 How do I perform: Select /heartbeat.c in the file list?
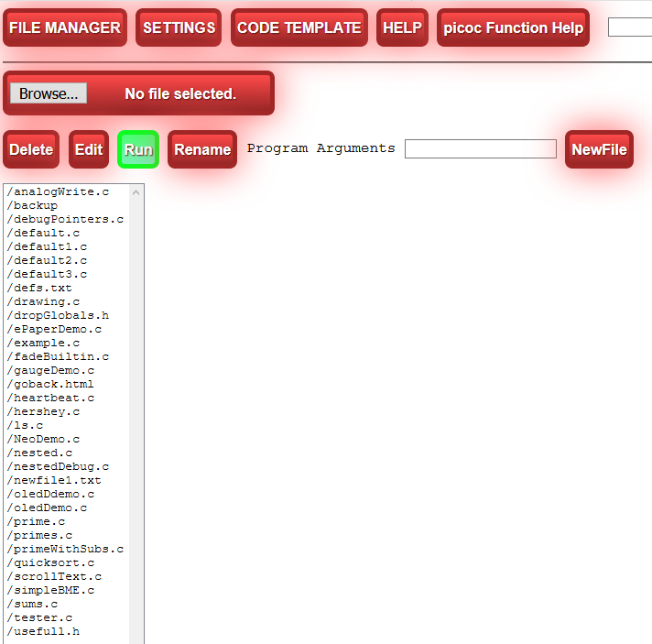click(67, 398)
